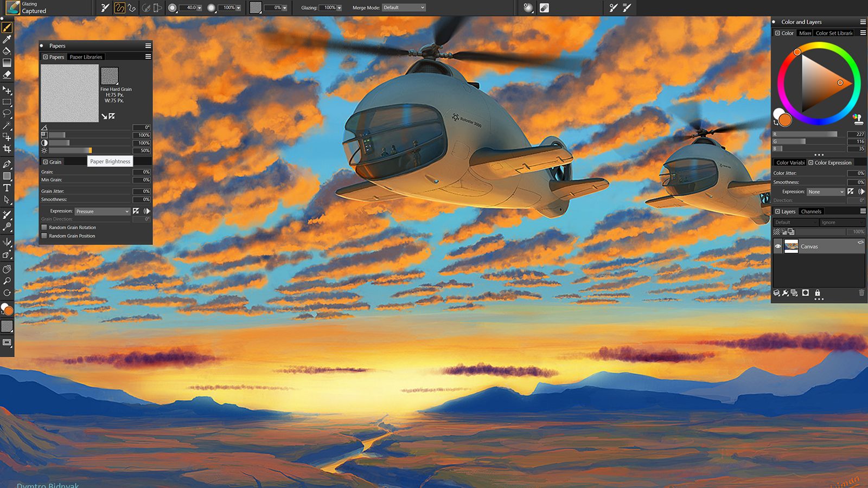Switch to the Color Variability tab
Viewport: 868px width, 488px height.
790,163
